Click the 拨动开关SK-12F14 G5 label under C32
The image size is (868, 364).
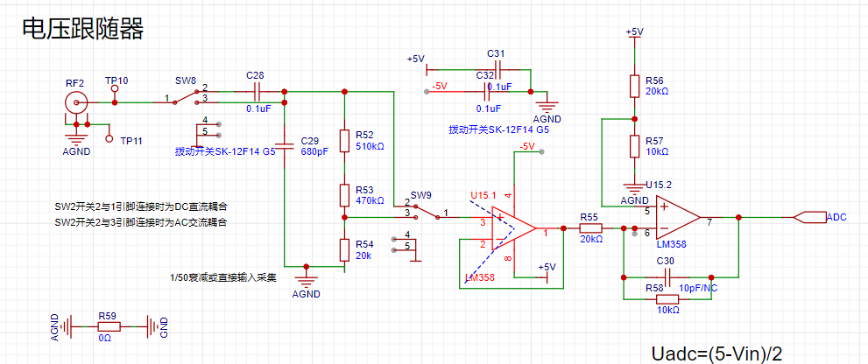pos(498,130)
